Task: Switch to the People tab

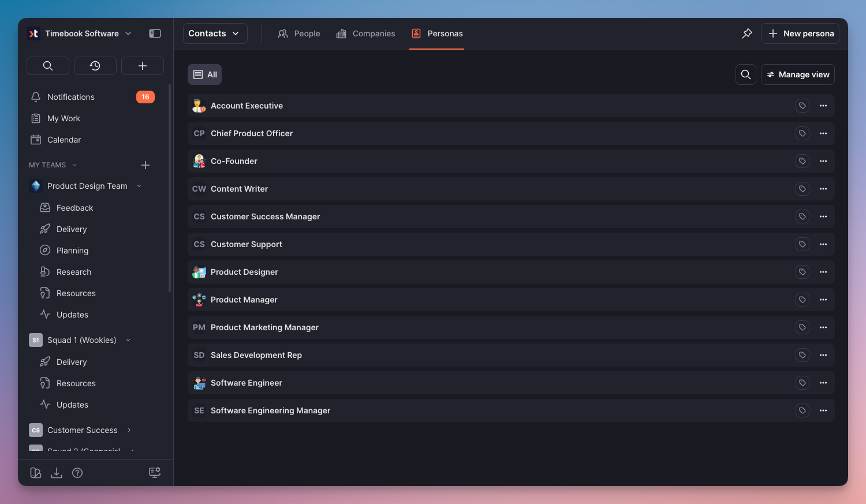Action: (299, 33)
